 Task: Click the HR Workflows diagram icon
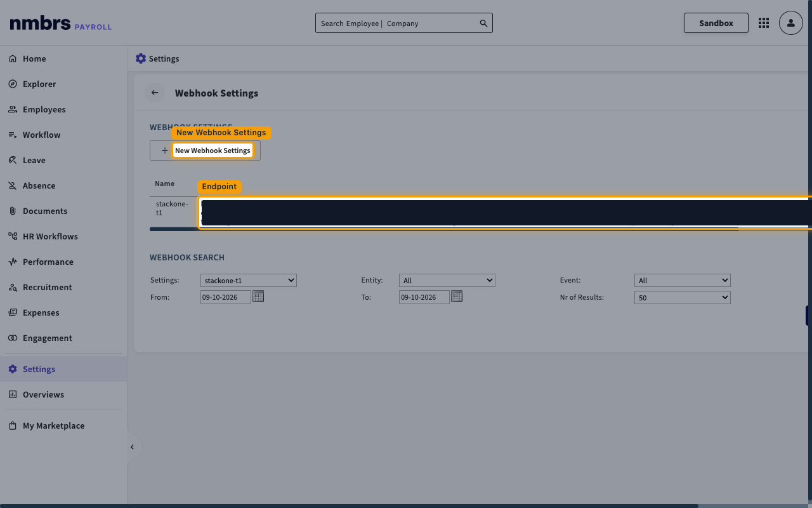click(13, 236)
